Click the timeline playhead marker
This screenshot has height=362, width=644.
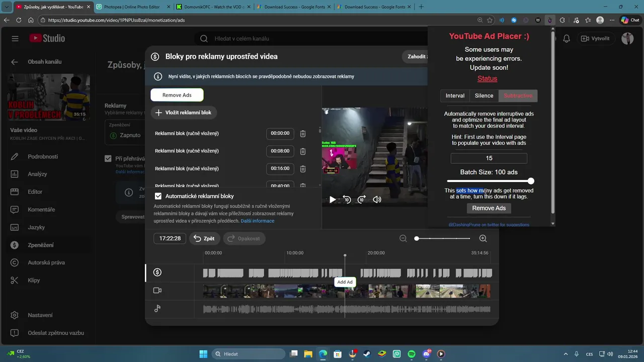pos(345,256)
